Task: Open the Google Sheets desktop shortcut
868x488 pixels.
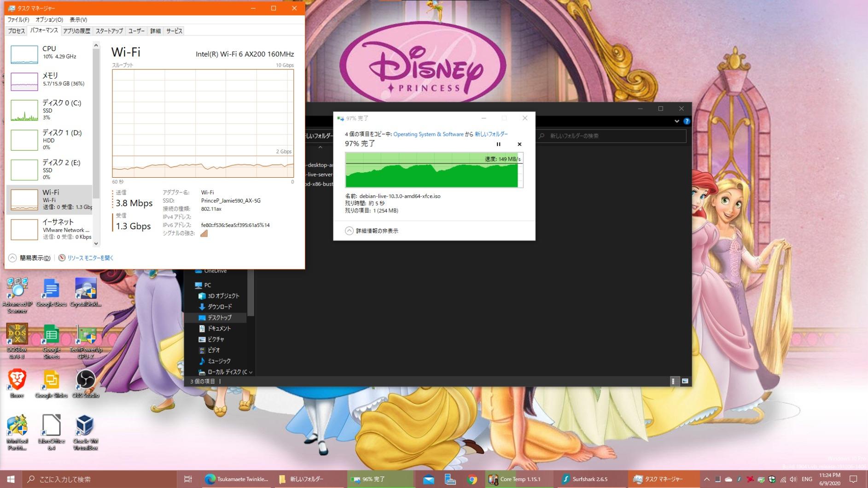Action: tap(51, 341)
